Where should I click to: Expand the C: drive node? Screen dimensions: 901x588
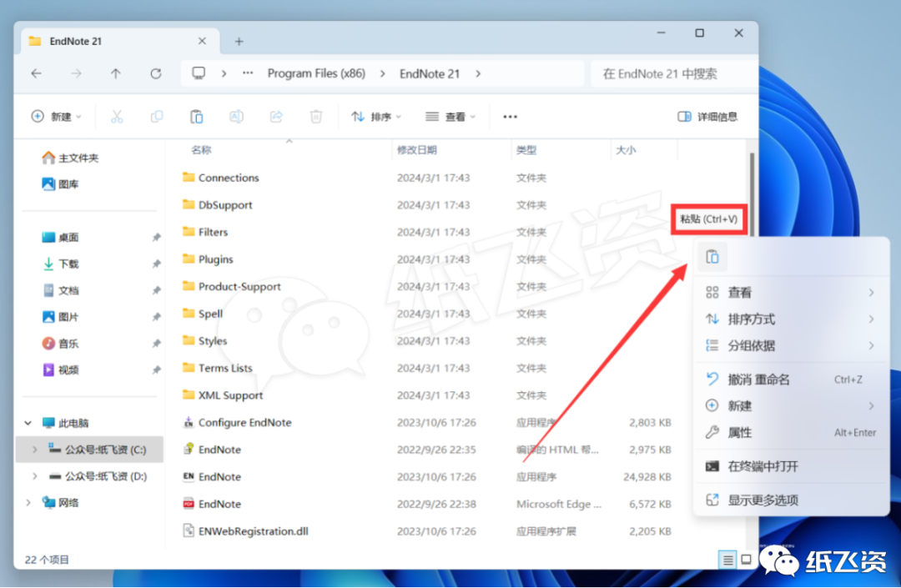[x=34, y=450]
